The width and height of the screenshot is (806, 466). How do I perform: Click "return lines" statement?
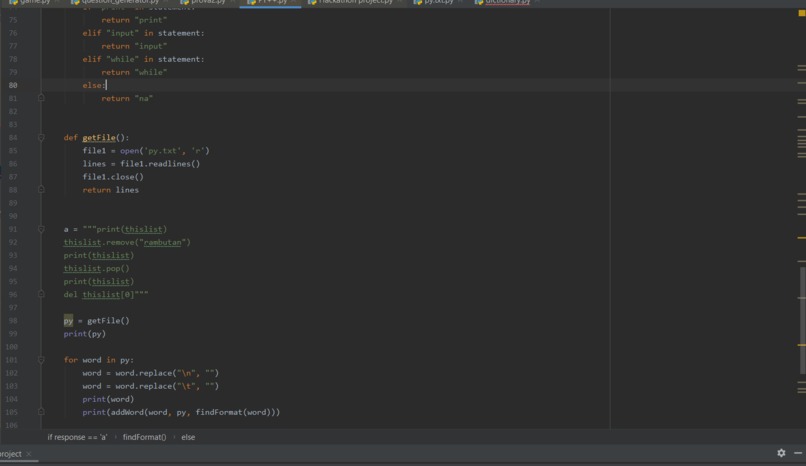point(111,190)
